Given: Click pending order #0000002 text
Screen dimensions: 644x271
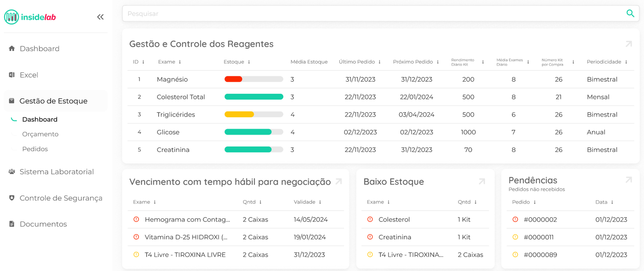Looking at the screenshot, I should pos(541,220).
